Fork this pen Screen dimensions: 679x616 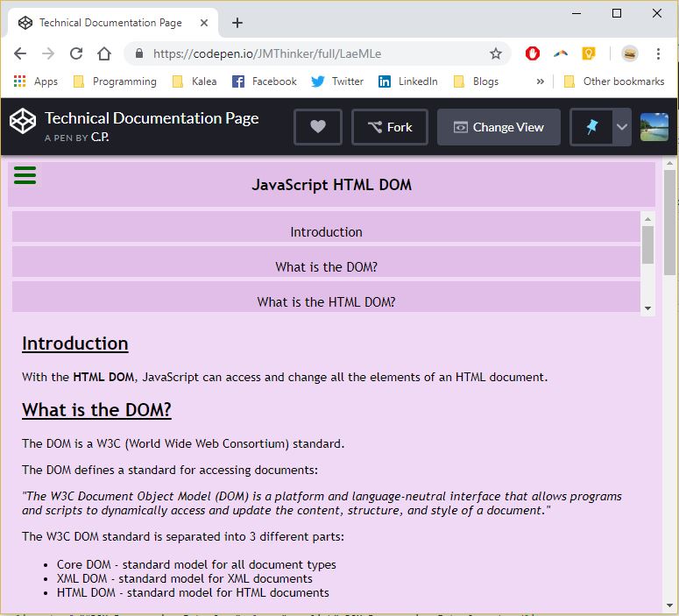[390, 127]
